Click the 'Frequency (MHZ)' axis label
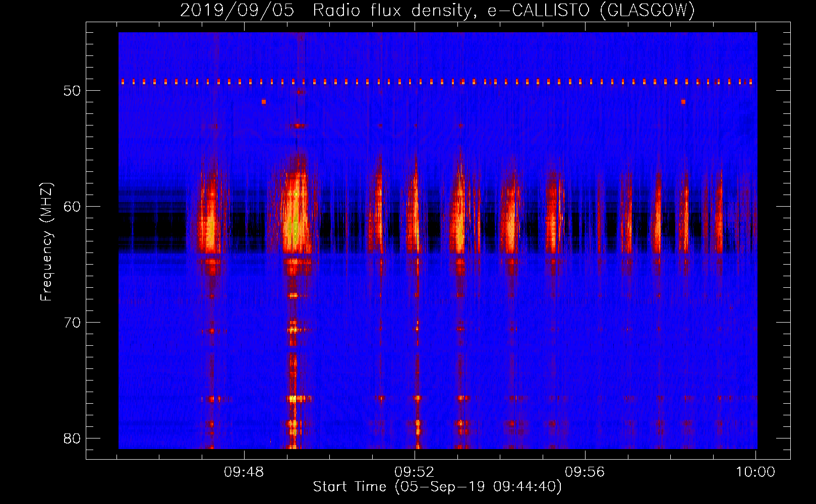The width and height of the screenshot is (816, 504). pyautogui.click(x=46, y=242)
